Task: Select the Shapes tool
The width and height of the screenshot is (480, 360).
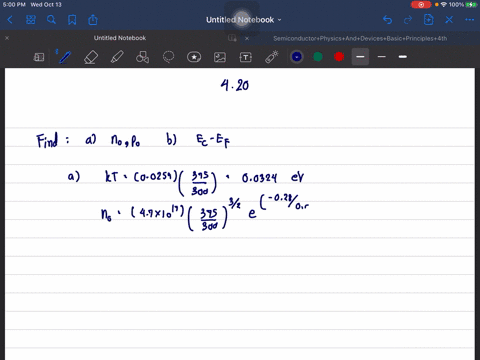Action: [x=142, y=57]
